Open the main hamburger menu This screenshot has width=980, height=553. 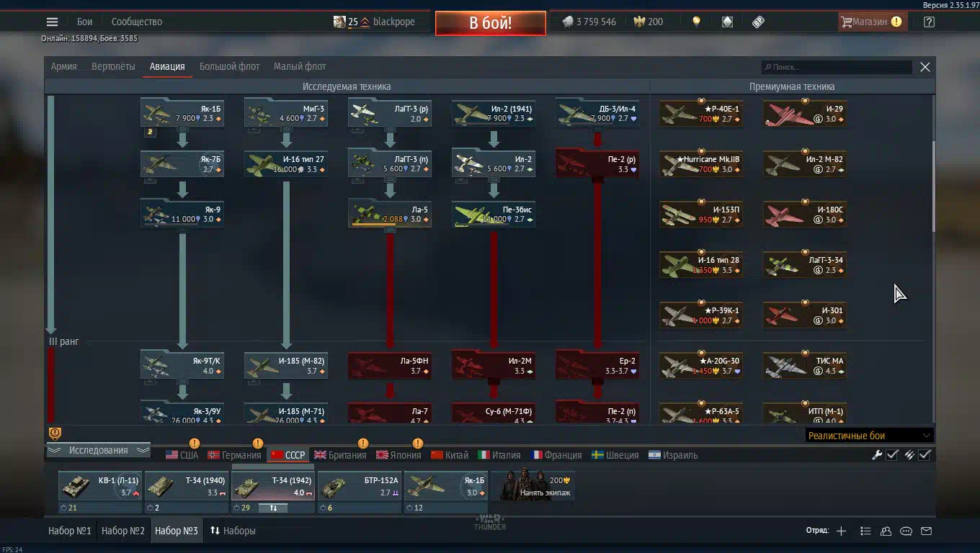[x=52, y=22]
